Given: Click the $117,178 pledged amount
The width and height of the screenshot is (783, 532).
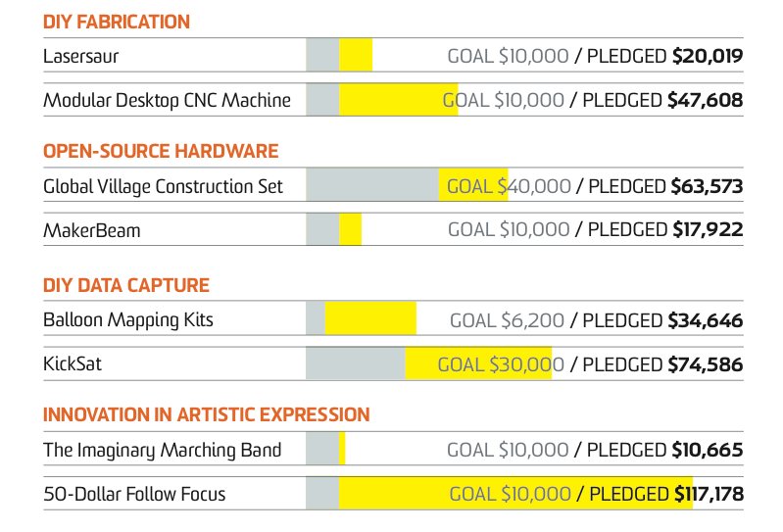Looking at the screenshot, I should 709,494.
